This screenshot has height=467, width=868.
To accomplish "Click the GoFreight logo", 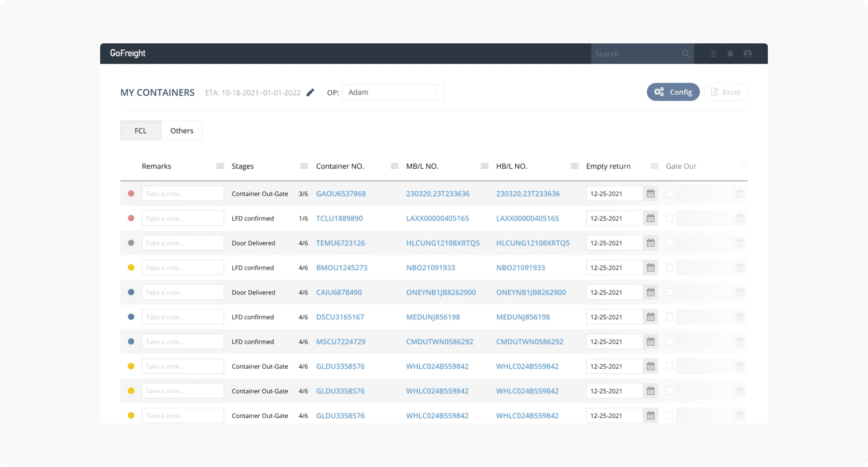I will (x=128, y=53).
